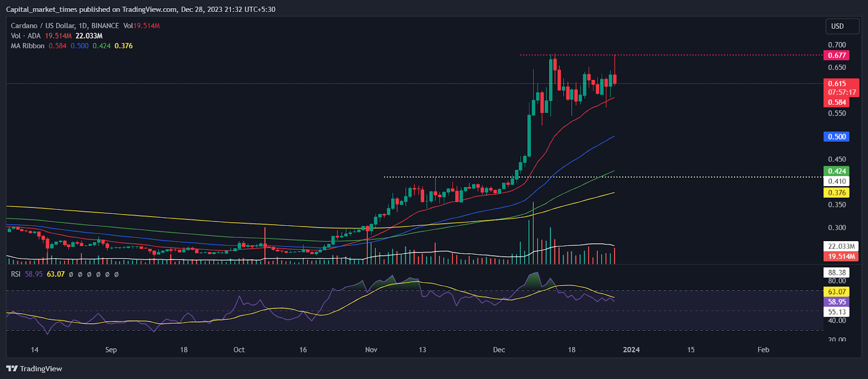Click the 16 date label on time axis
This screenshot has width=868, height=379.
pyautogui.click(x=303, y=350)
